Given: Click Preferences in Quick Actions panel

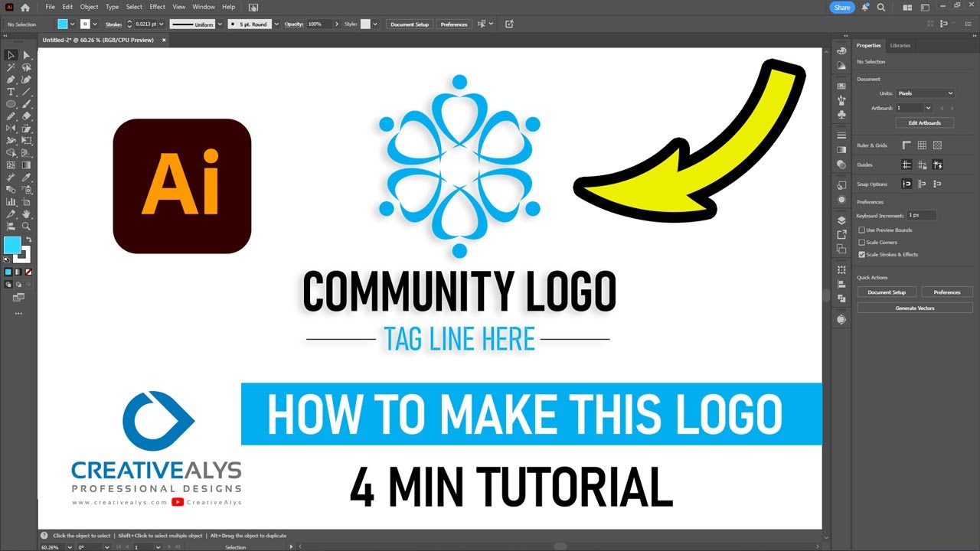Looking at the screenshot, I should coord(947,292).
